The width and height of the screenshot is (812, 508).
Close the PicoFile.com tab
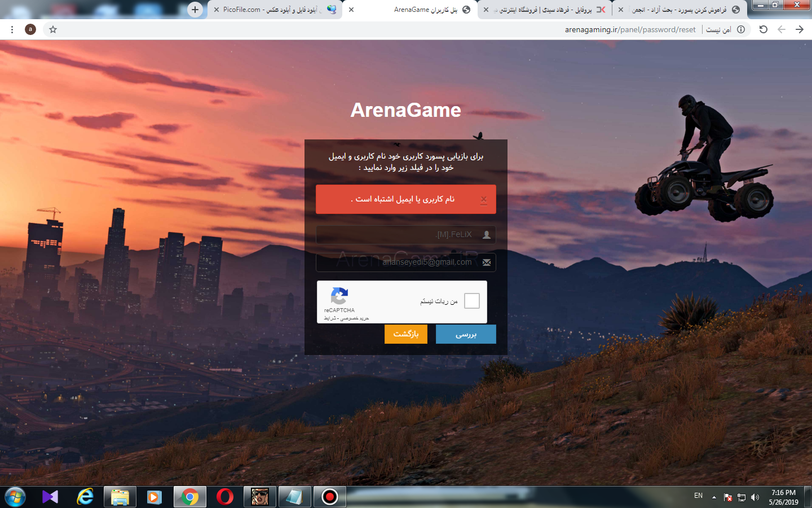pyautogui.click(x=217, y=10)
